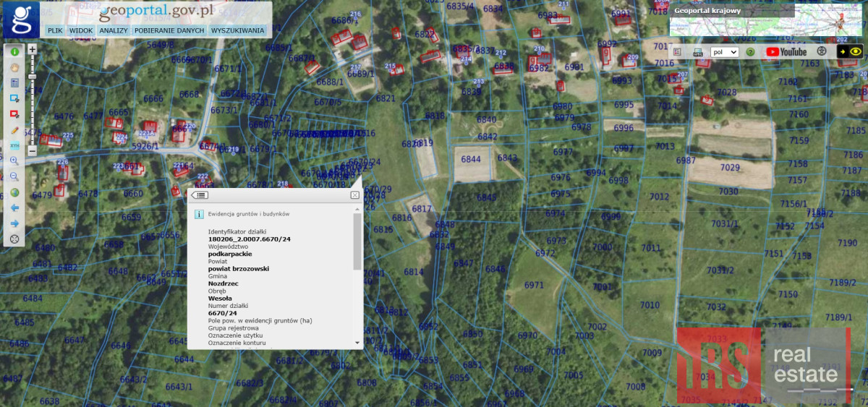
Task: Click the print map icon
Action: click(698, 52)
